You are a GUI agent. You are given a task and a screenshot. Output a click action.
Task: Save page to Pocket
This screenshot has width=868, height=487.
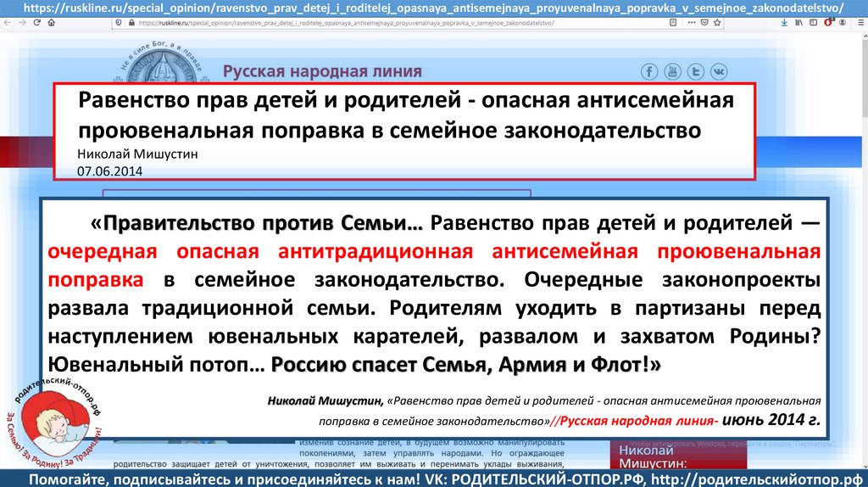tap(704, 23)
